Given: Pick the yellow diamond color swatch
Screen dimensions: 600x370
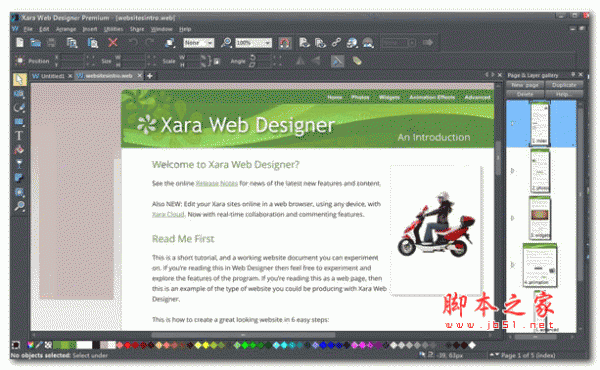Looking at the screenshot, I should (x=205, y=345).
